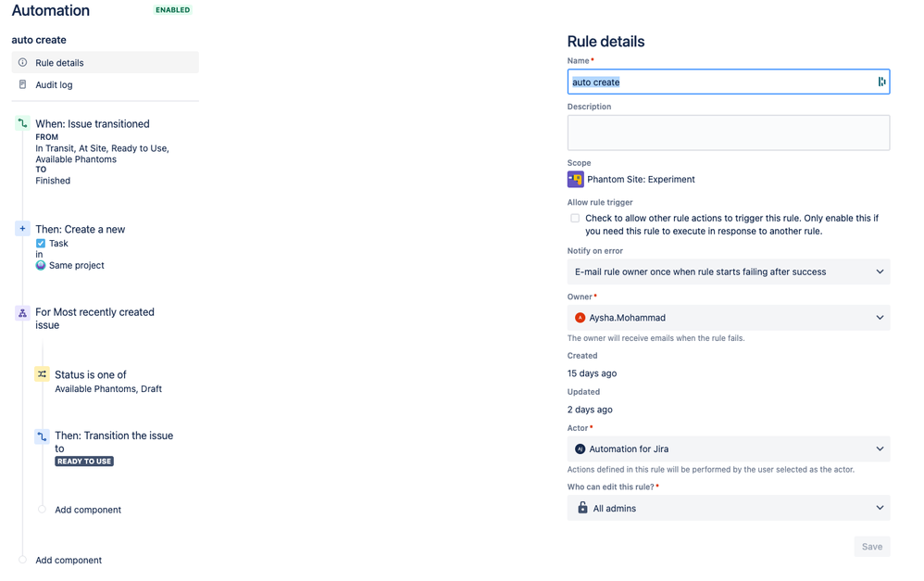Open the Actor dropdown showing Automation for Jira
924x581 pixels.
(728, 448)
